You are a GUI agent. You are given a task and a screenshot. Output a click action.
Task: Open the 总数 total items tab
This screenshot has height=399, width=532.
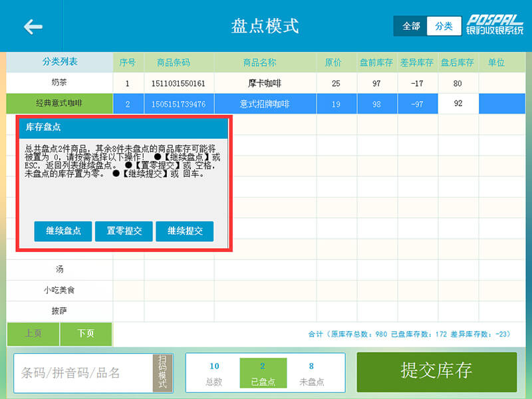[x=214, y=373]
